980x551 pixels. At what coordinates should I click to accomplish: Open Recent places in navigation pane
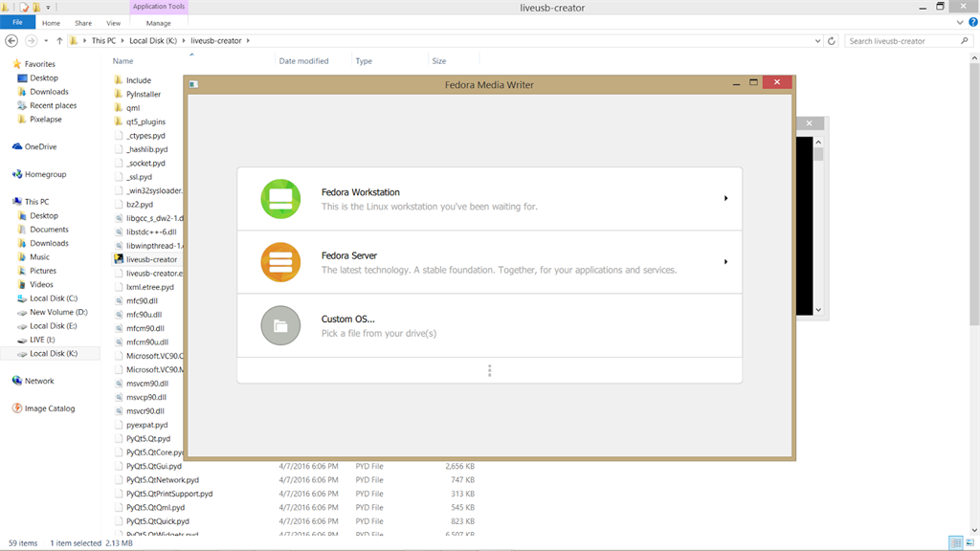[x=54, y=105]
